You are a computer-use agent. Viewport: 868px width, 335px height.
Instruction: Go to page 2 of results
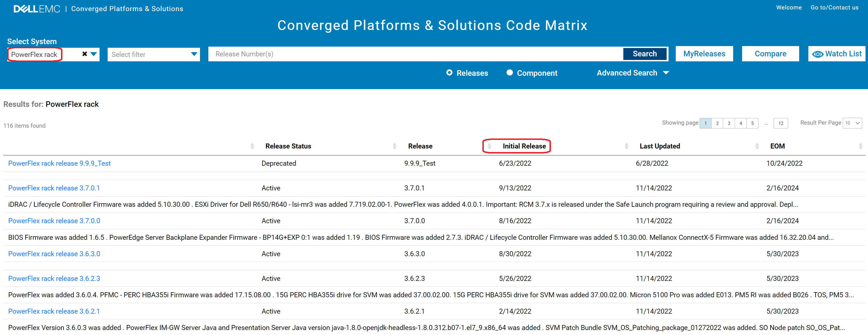[x=717, y=123]
